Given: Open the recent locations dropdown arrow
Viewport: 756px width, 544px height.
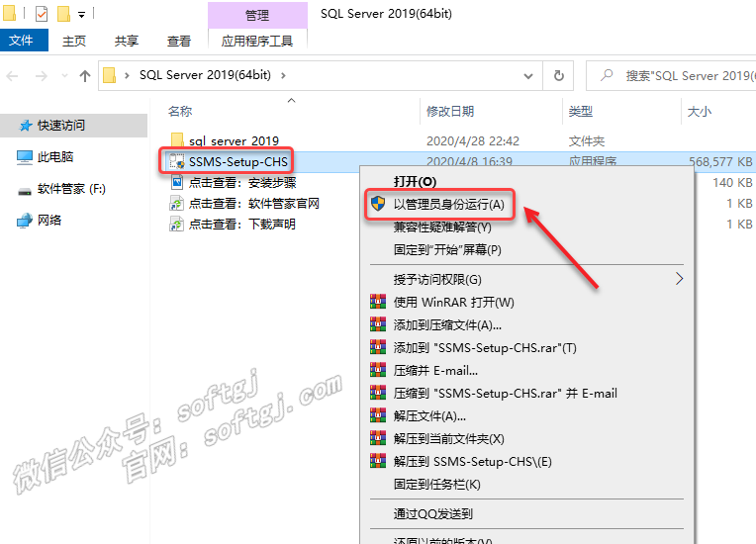Looking at the screenshot, I should (64, 75).
